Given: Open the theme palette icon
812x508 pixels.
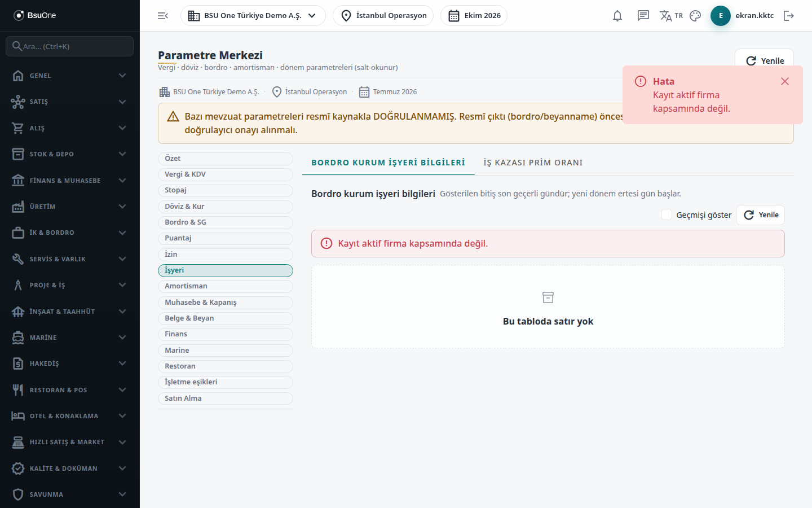Looking at the screenshot, I should (695, 16).
